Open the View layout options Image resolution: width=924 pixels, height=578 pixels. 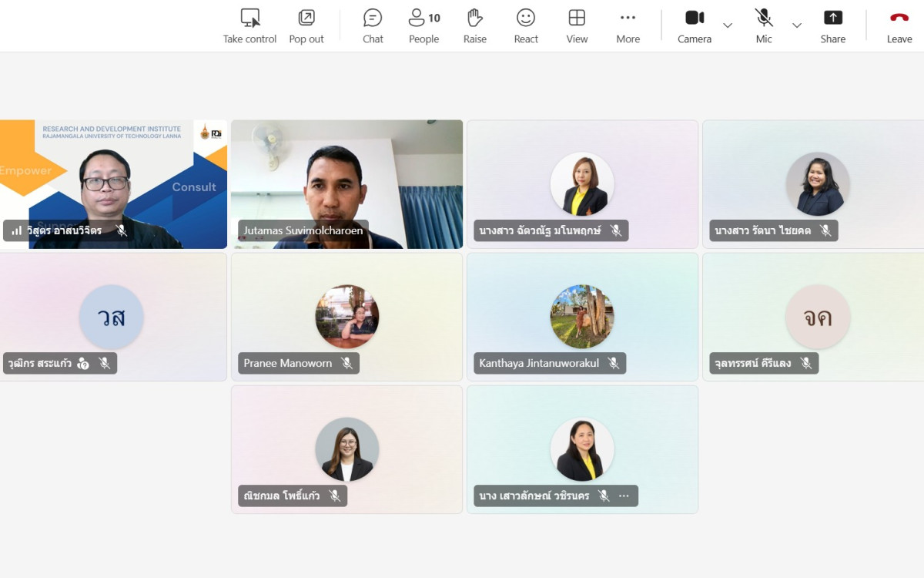click(x=577, y=18)
